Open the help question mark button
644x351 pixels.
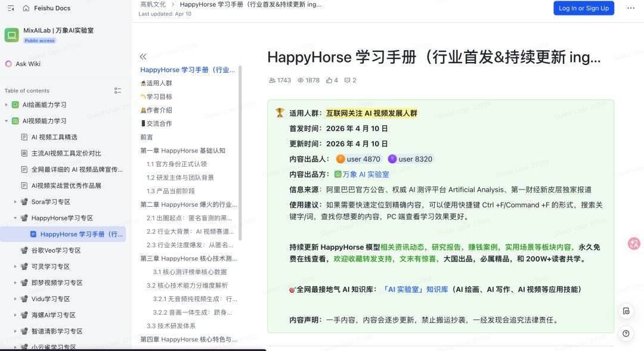tap(626, 333)
